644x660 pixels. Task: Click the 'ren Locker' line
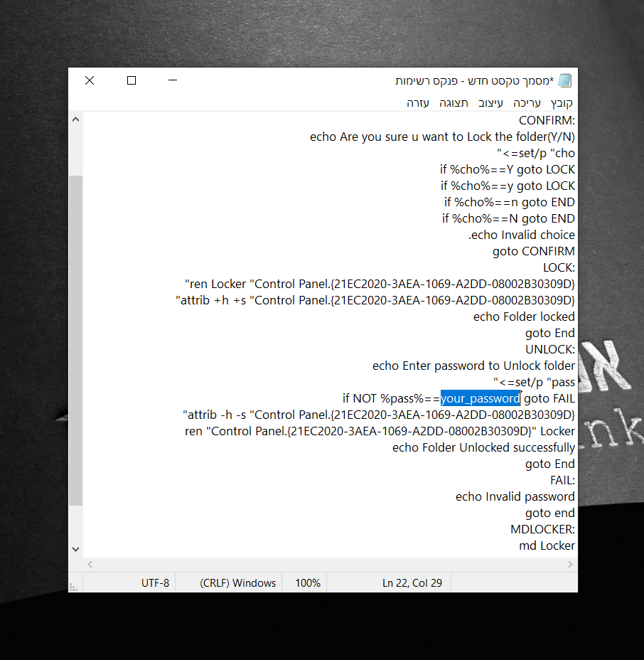tap(380, 284)
